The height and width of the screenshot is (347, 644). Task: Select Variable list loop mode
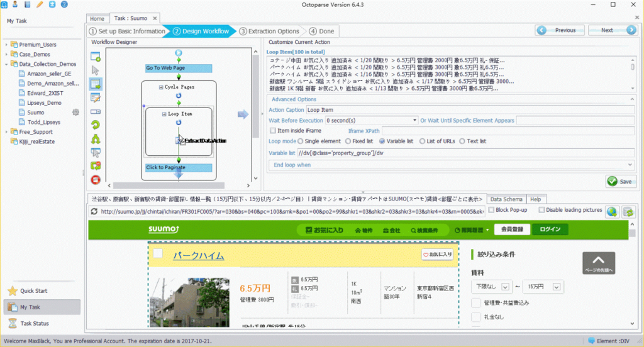pos(382,141)
